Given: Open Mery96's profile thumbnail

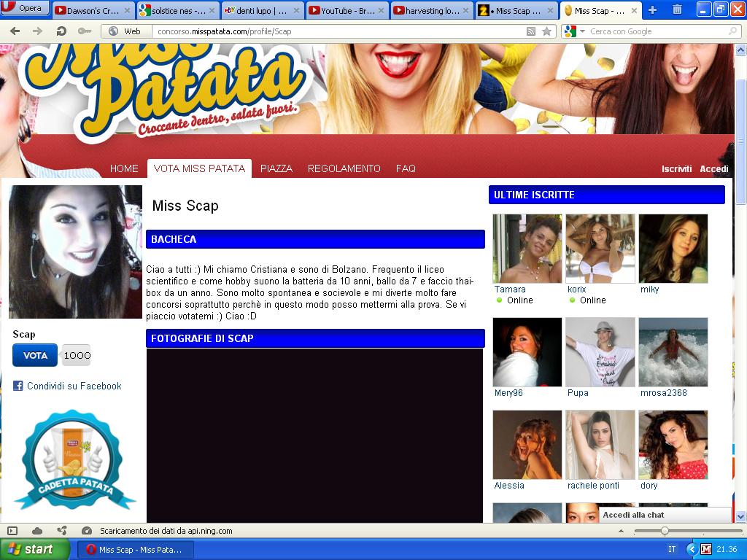Looking at the screenshot, I should [527, 352].
